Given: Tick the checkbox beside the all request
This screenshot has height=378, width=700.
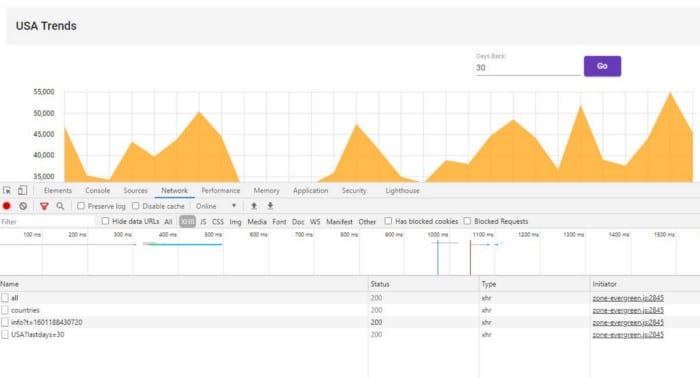Looking at the screenshot, I should point(5,298).
